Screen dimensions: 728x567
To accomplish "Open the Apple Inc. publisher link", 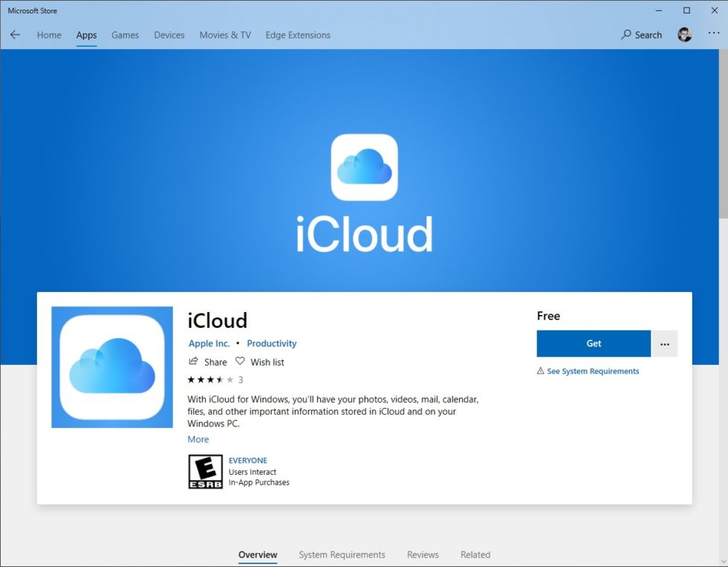I will [x=209, y=343].
